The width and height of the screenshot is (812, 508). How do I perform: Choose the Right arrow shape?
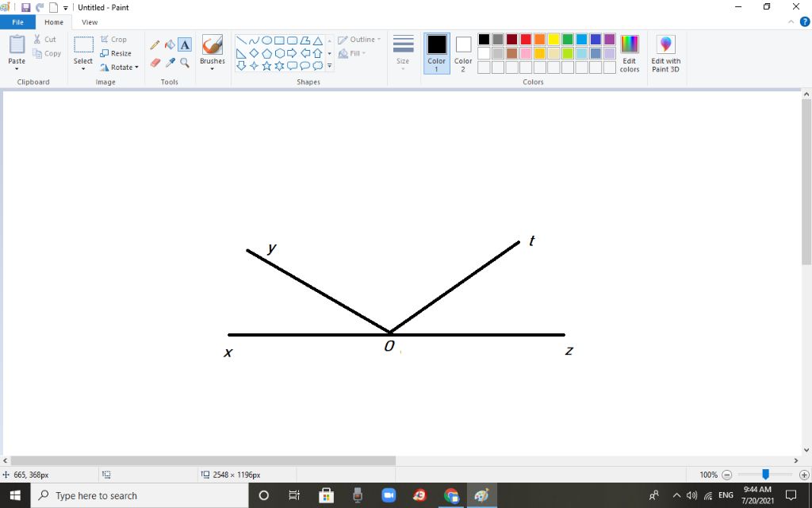[292, 53]
